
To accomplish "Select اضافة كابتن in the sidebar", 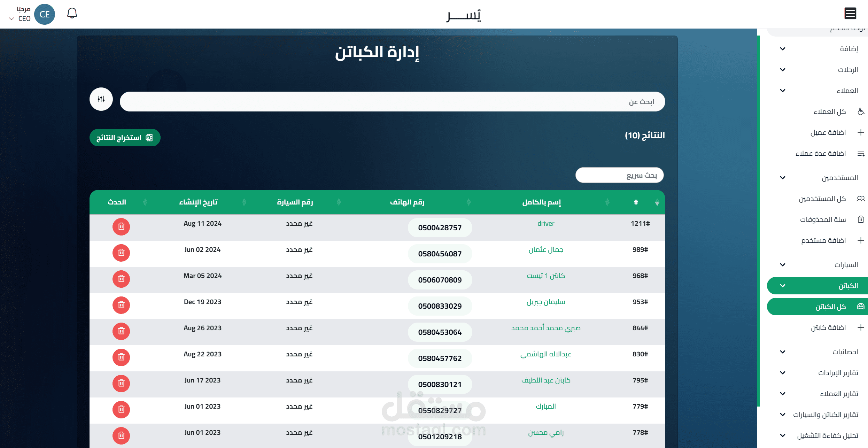I will click(828, 327).
